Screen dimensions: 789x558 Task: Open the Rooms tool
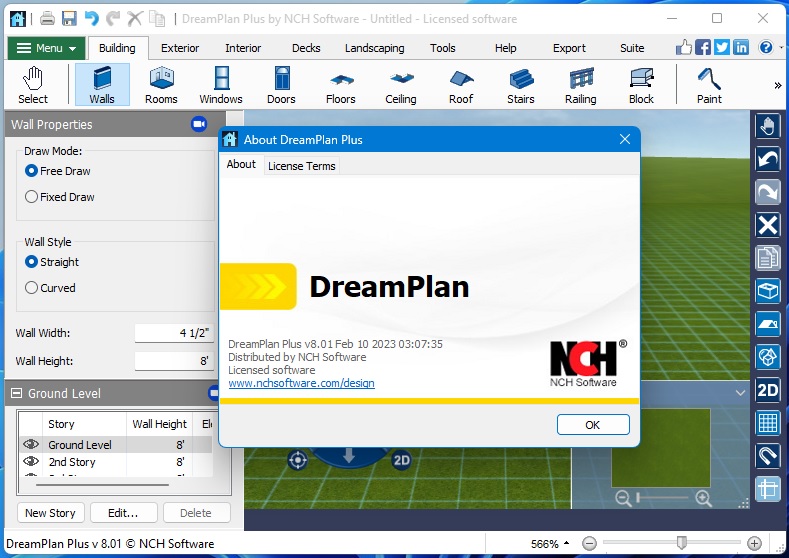[x=161, y=85]
